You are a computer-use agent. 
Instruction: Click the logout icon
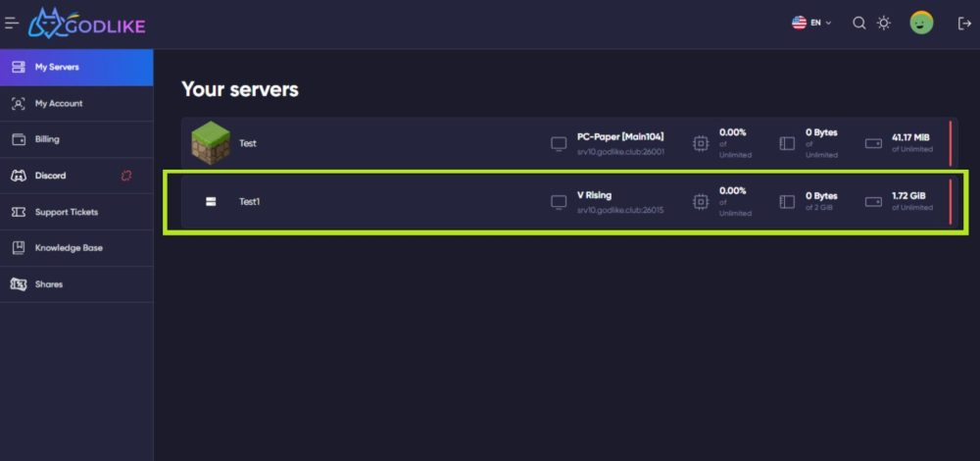pos(963,24)
